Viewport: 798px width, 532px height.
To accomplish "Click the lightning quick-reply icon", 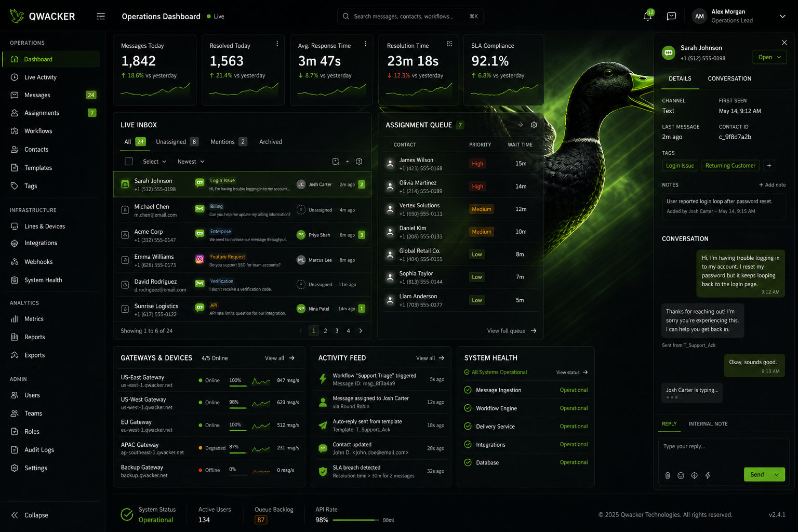I will coord(708,475).
